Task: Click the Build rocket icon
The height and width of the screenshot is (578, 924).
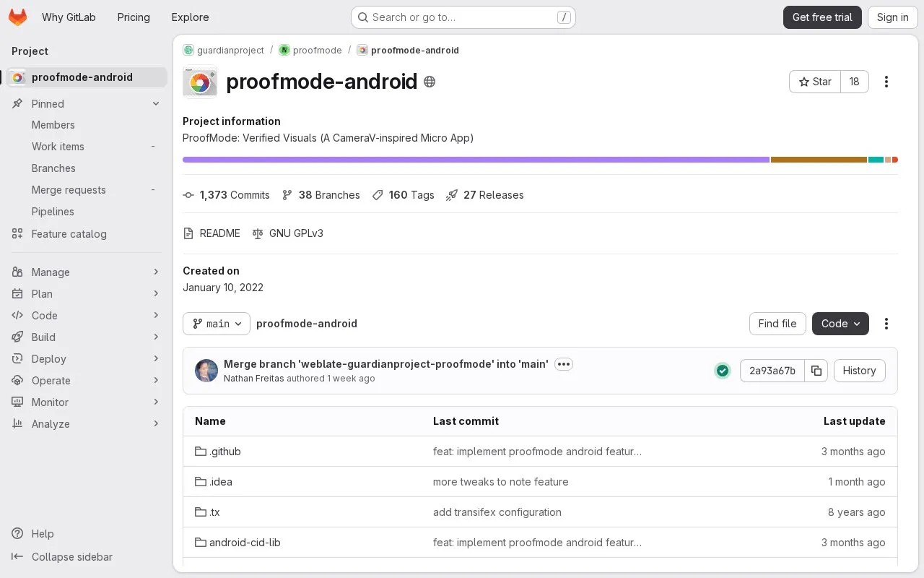Action: tap(17, 337)
